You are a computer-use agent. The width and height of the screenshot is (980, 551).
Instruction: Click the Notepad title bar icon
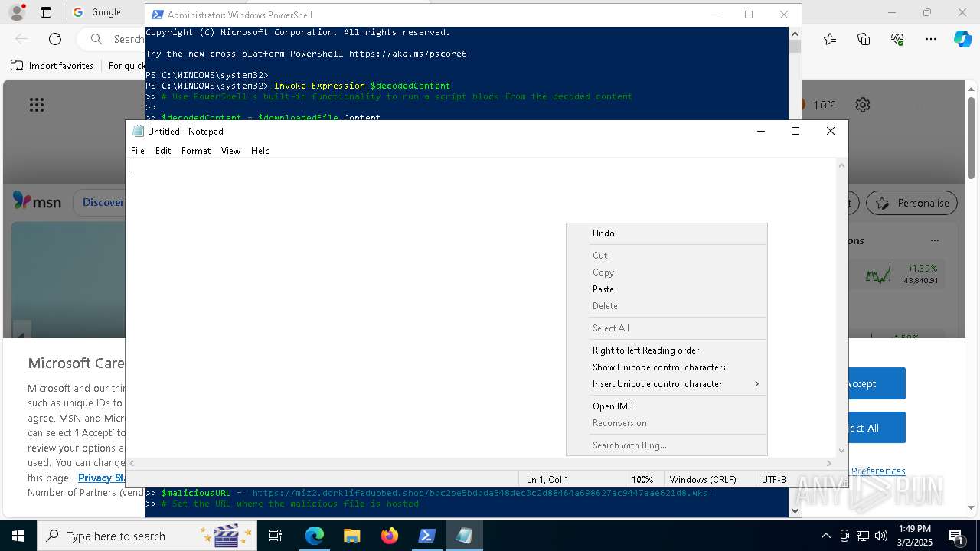coord(138,131)
